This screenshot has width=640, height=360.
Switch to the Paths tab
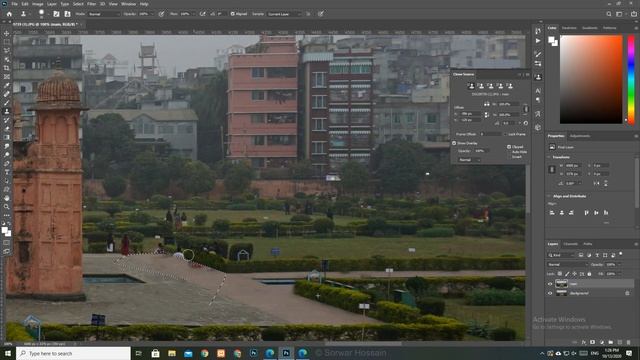pyautogui.click(x=587, y=244)
